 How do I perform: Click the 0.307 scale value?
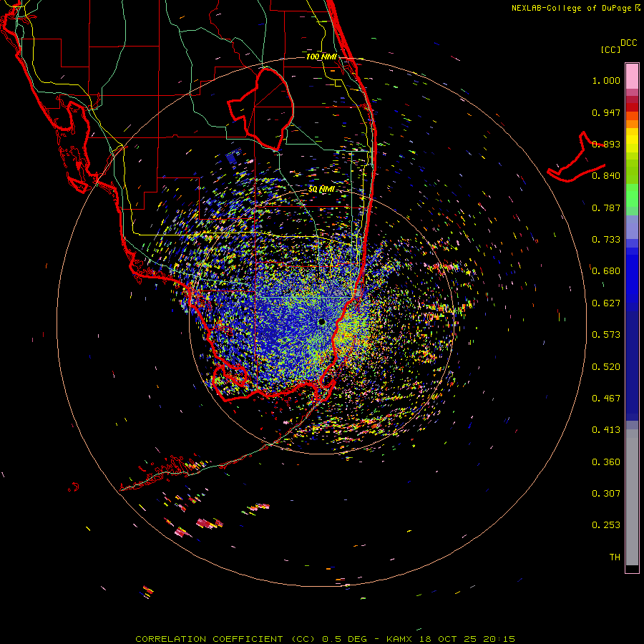606,494
